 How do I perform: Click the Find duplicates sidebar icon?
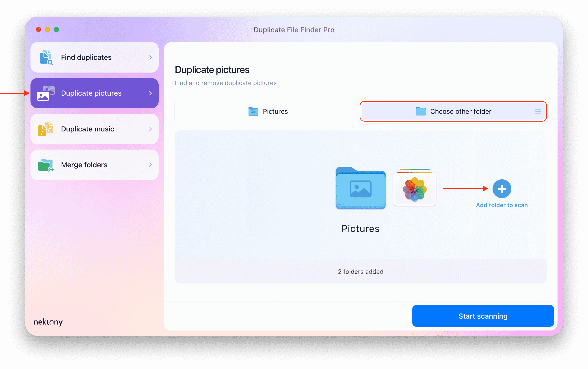tap(46, 57)
